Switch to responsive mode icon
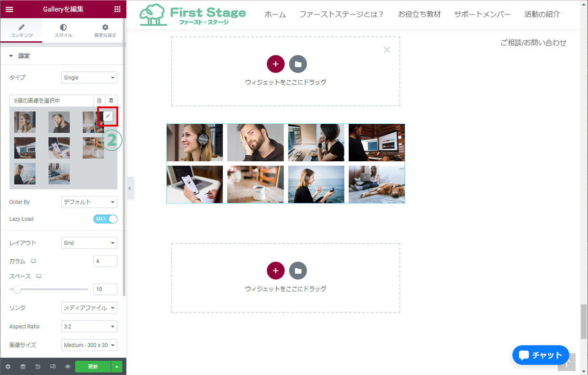 coord(53,367)
